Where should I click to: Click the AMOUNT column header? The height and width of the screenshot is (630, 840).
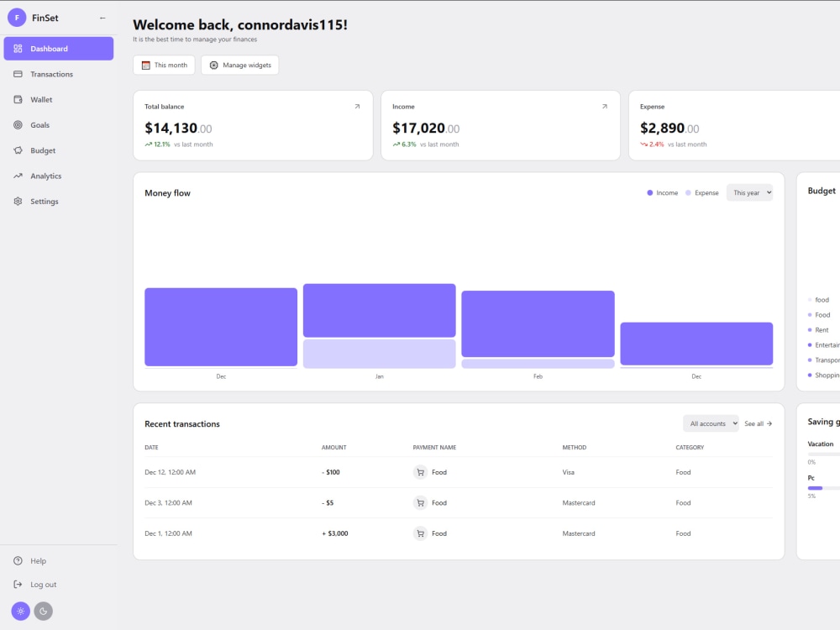tap(333, 448)
